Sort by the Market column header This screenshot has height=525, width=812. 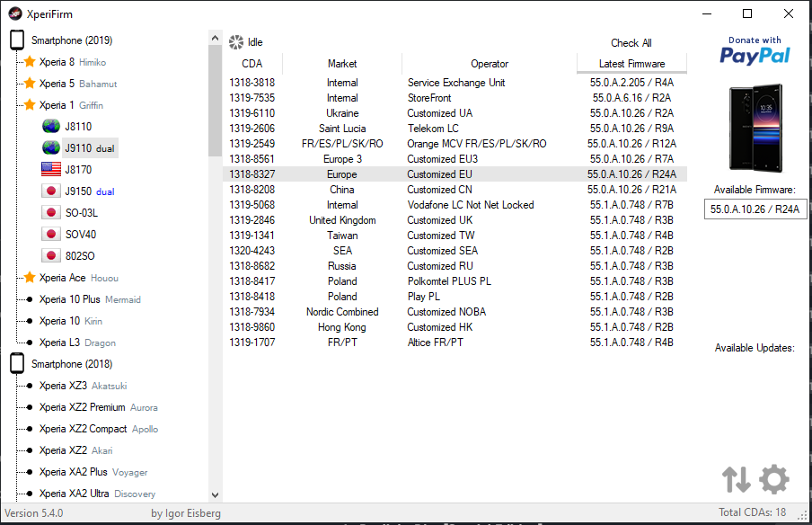[x=342, y=64]
